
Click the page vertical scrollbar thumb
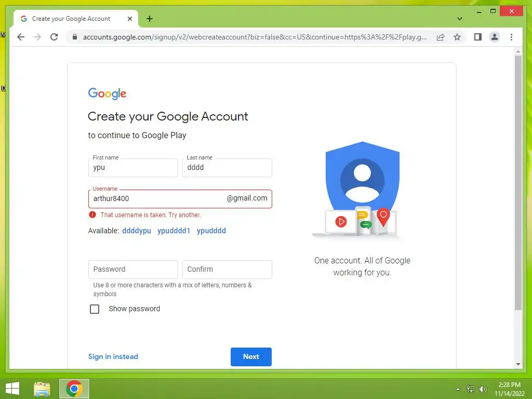point(518,183)
